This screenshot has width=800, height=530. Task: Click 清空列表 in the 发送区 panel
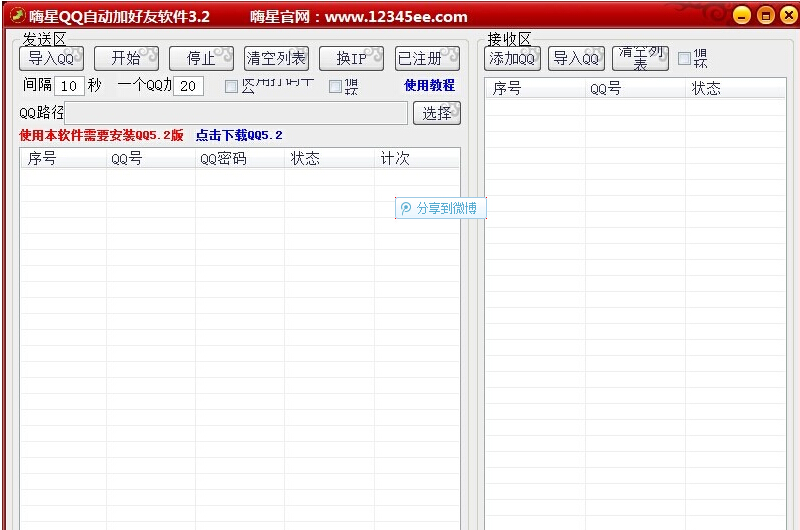277,58
